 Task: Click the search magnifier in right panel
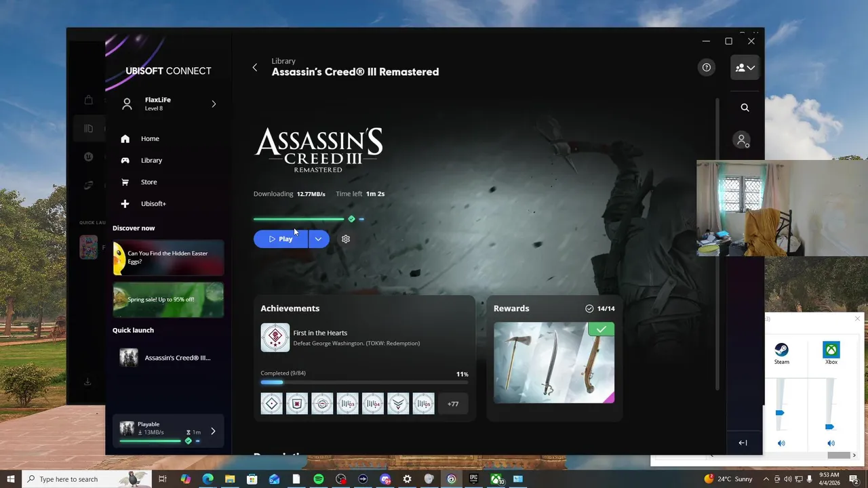745,108
